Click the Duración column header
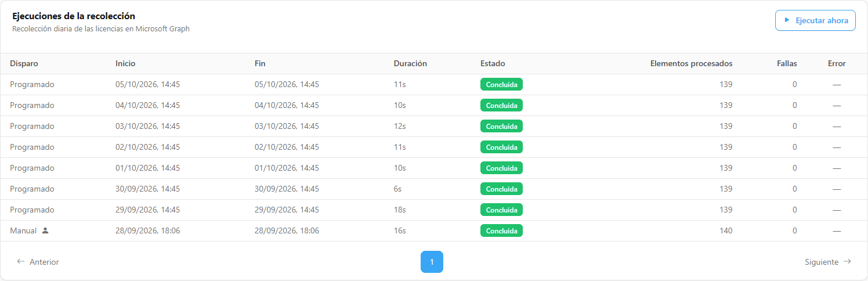This screenshot has width=868, height=281. 410,63
